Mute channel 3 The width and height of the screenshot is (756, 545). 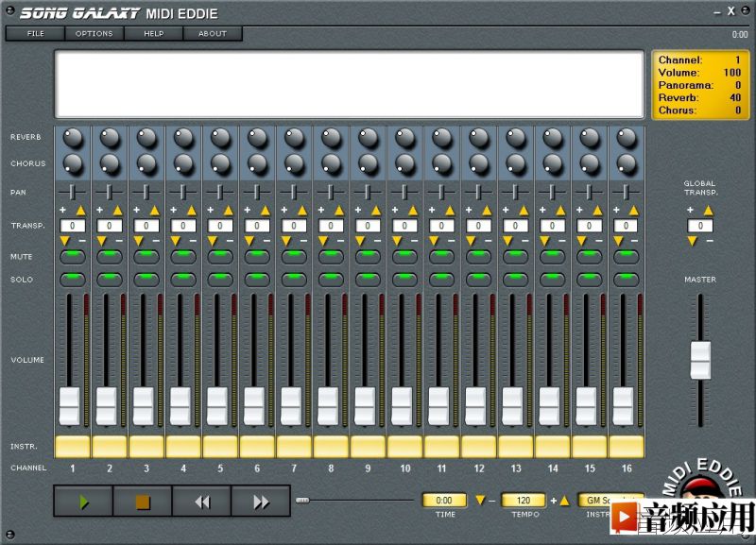(x=146, y=256)
